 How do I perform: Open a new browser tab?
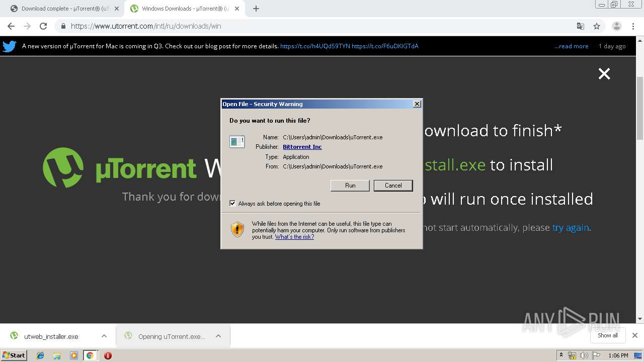pyautogui.click(x=256, y=9)
